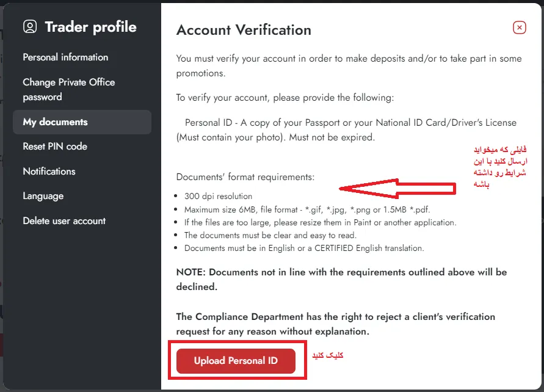Click the Account Verification heading

click(244, 30)
